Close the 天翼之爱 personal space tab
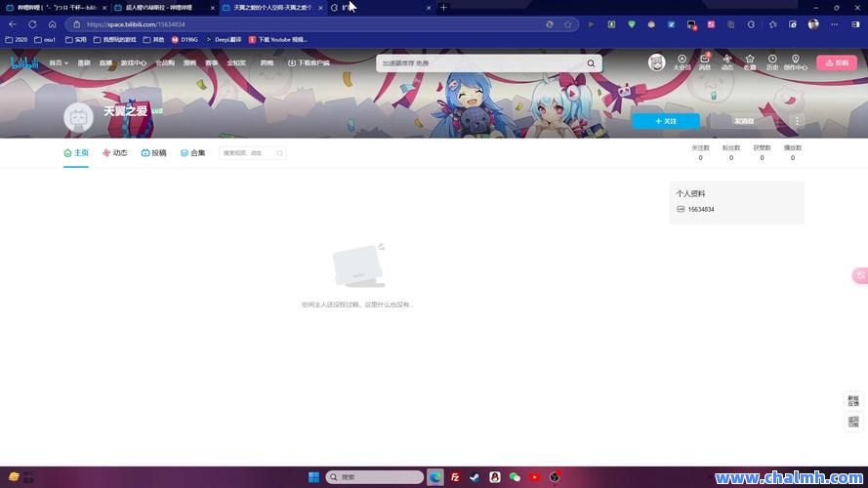The width and height of the screenshot is (868, 488). [320, 8]
